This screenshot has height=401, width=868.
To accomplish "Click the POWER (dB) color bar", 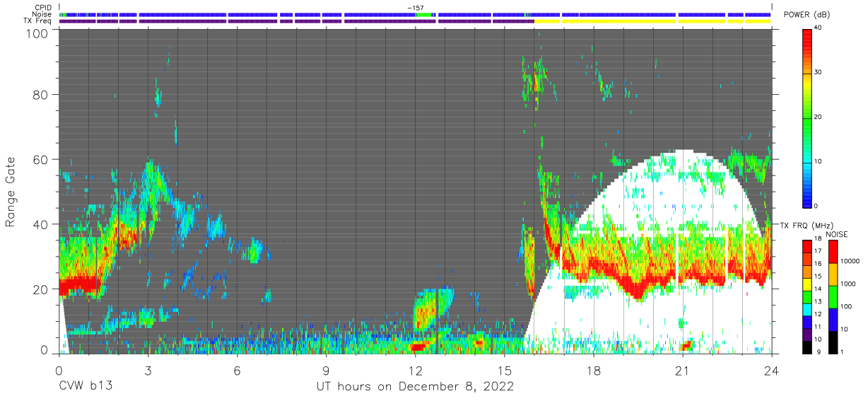I will tap(807, 117).
